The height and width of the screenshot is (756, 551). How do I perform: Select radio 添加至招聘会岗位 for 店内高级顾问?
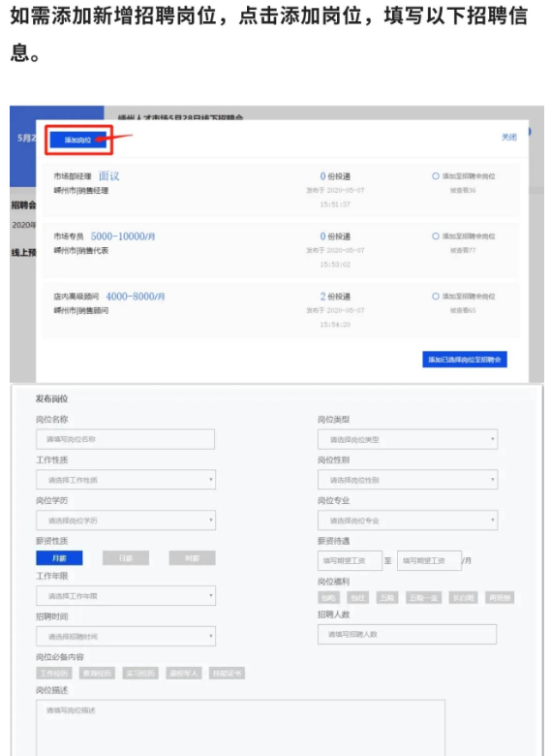click(436, 296)
